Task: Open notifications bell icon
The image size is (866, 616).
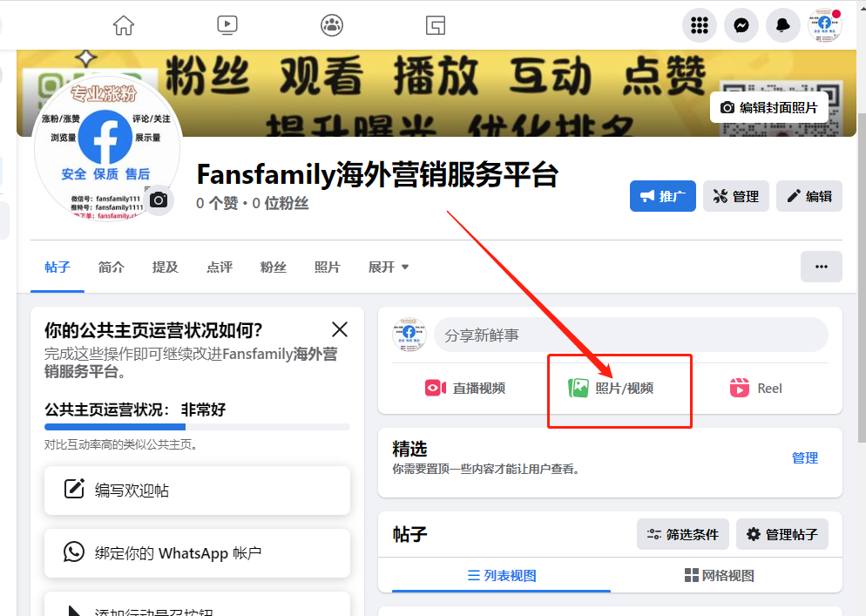Action: pos(783,25)
